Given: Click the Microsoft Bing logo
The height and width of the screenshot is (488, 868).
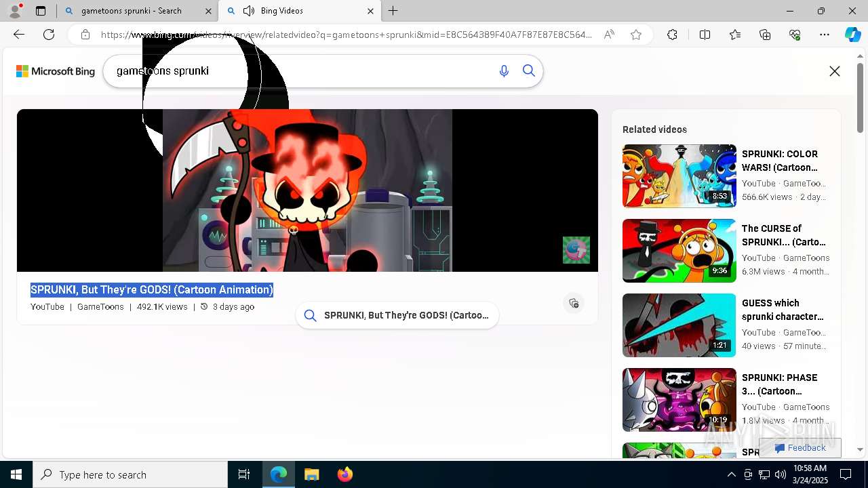Looking at the screenshot, I should click(56, 71).
